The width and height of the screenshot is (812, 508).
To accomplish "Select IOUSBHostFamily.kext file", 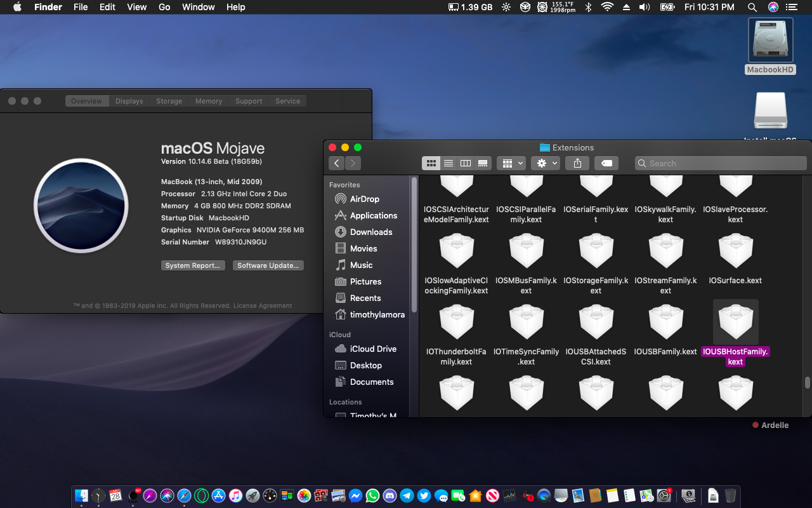I will pyautogui.click(x=735, y=333).
